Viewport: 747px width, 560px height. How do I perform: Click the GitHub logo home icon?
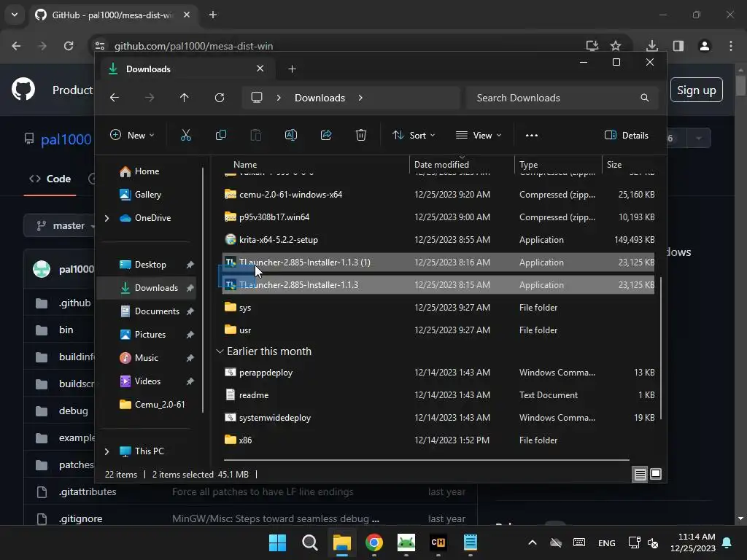click(x=23, y=89)
